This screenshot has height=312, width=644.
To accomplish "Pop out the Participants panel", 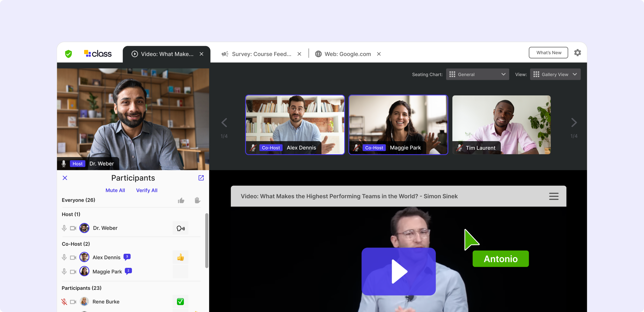I will coord(201,178).
